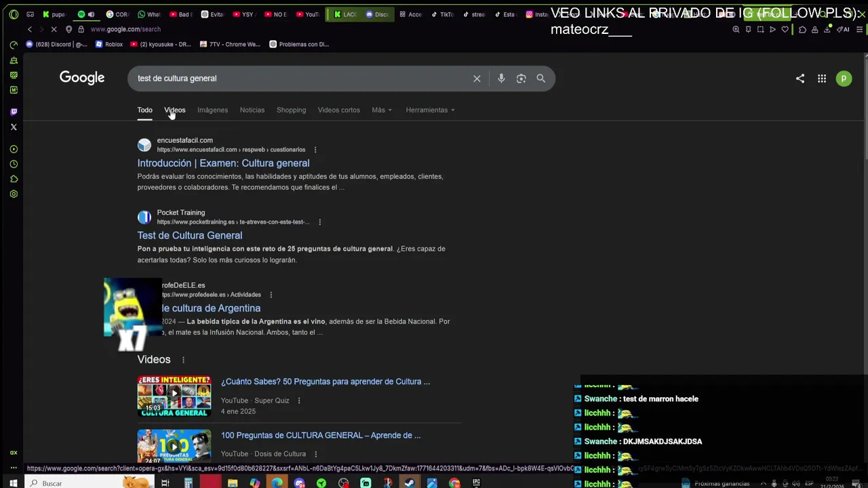Expand the 'Herramientas' dropdown

[430, 110]
